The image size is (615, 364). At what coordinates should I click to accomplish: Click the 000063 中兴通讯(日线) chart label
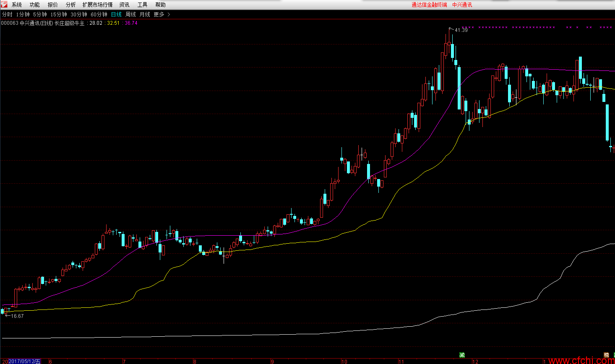(x=27, y=23)
